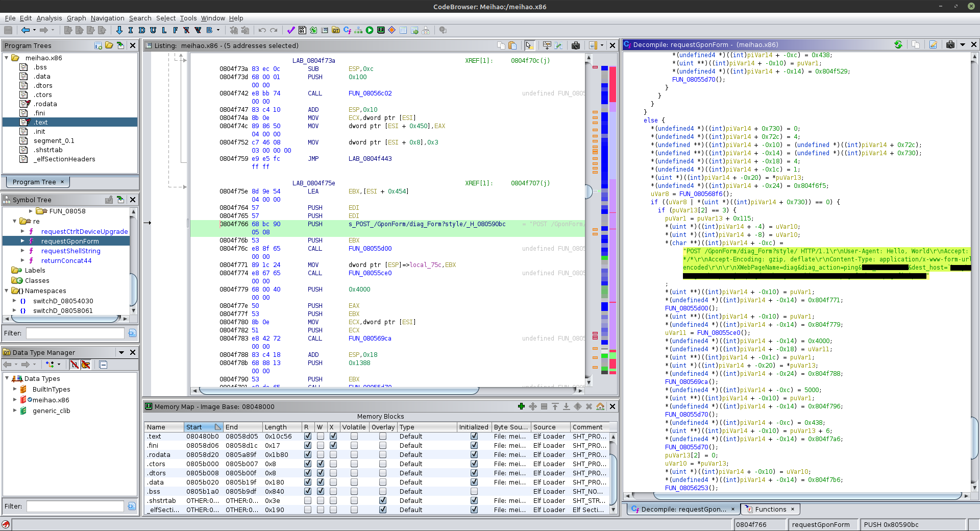Take a snapshot of the Listing view
The height and width of the screenshot is (531, 980).
pyautogui.click(x=576, y=45)
